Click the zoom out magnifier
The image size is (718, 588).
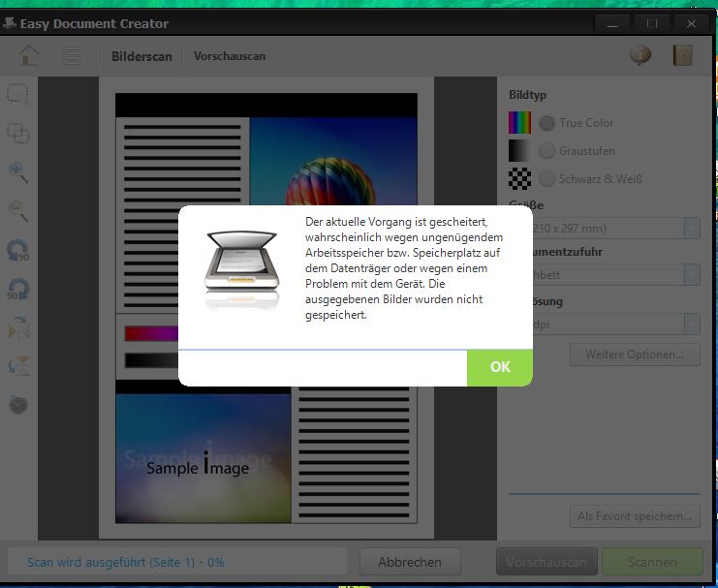click(x=18, y=210)
